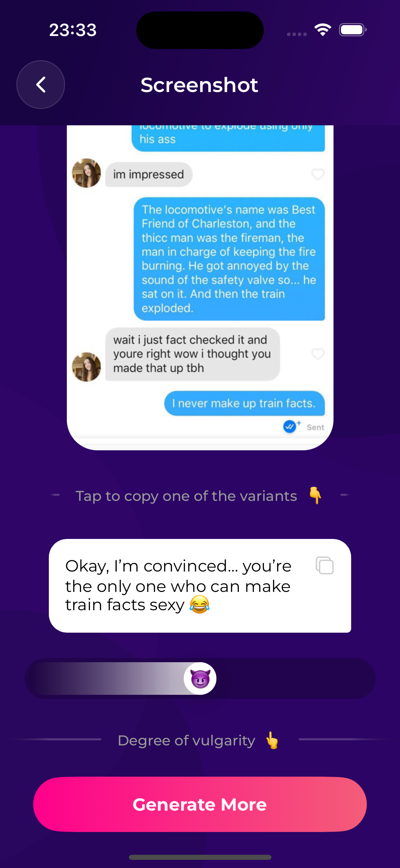
Task: Tap the pointing-down hand emoji
Action: pyautogui.click(x=316, y=495)
